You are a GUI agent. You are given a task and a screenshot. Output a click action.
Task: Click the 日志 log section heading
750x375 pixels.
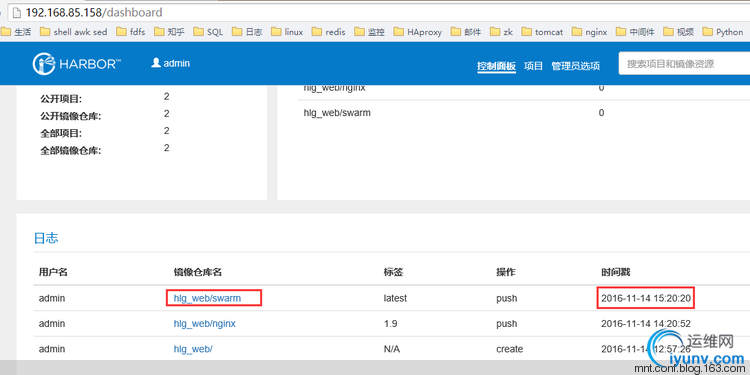46,238
